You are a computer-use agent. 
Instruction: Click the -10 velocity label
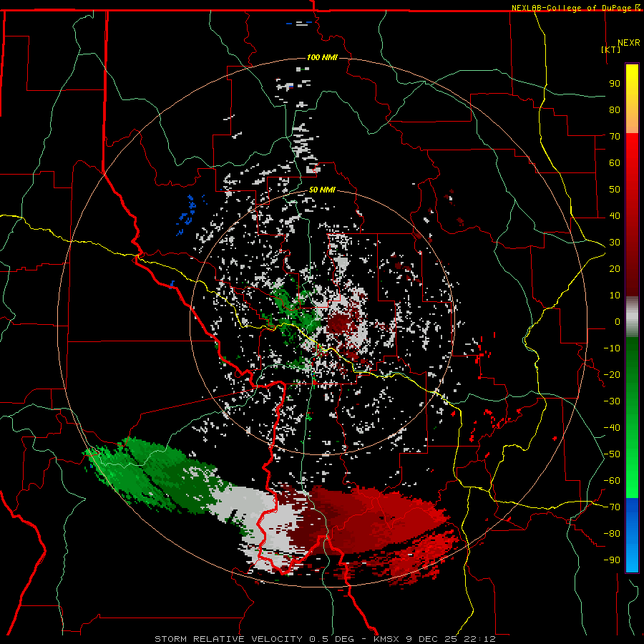612,348
